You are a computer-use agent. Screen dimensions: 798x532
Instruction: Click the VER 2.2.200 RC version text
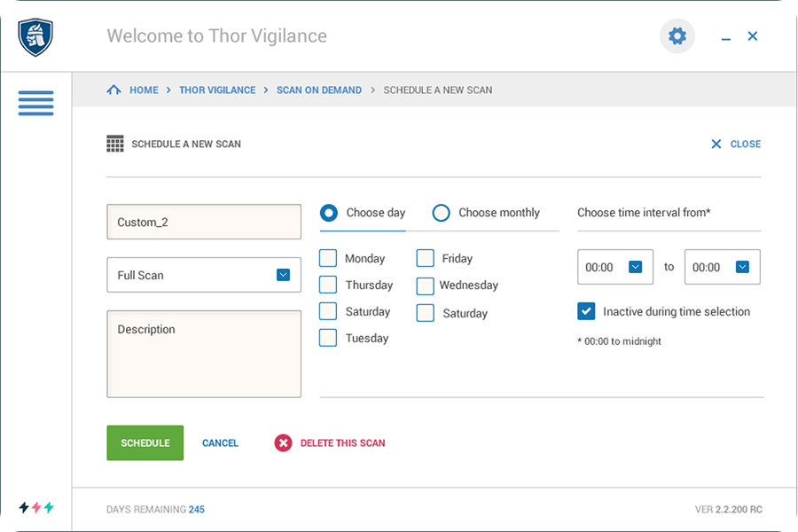pyautogui.click(x=729, y=509)
